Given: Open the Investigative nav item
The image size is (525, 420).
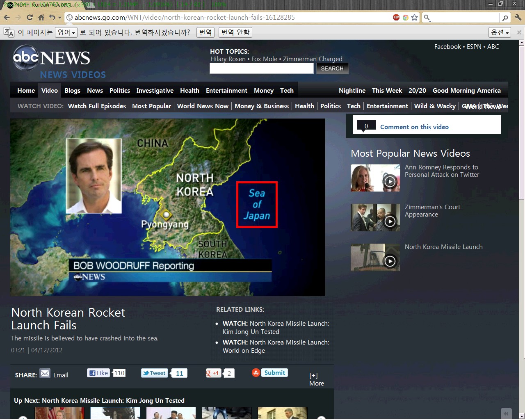Looking at the screenshot, I should [155, 91].
